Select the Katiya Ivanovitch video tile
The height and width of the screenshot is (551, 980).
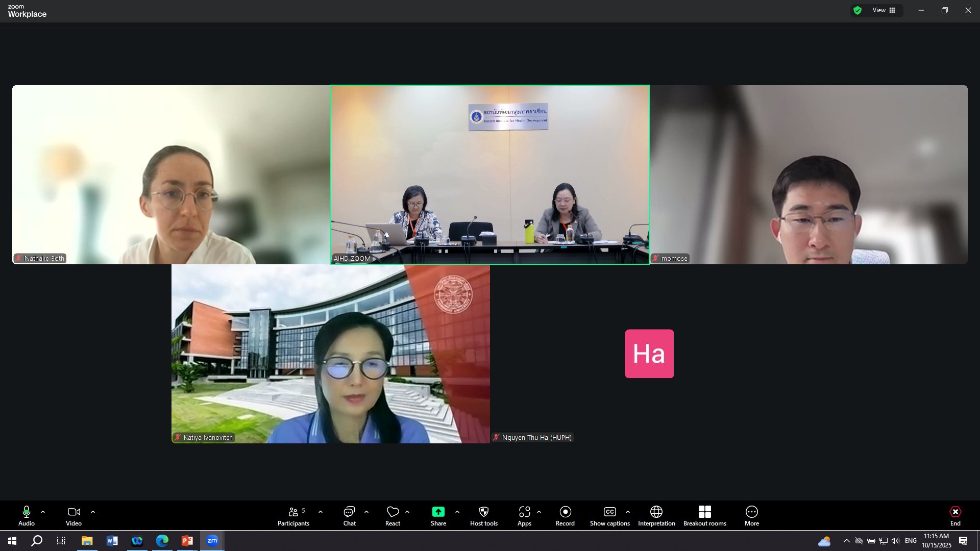330,354
